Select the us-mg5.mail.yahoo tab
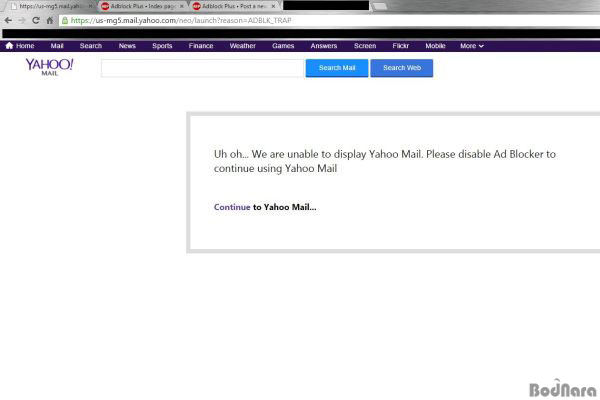This screenshot has height=400, width=600. (50, 7)
